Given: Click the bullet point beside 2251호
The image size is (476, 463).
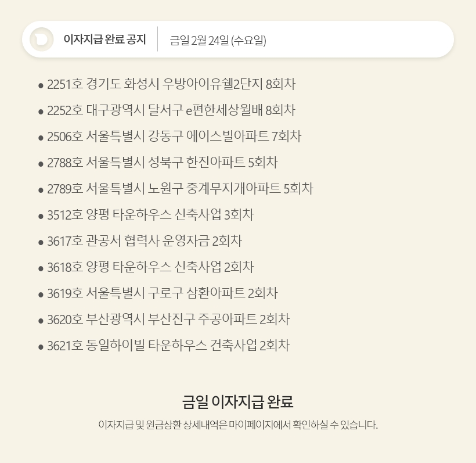Looking at the screenshot, I should tap(41, 85).
